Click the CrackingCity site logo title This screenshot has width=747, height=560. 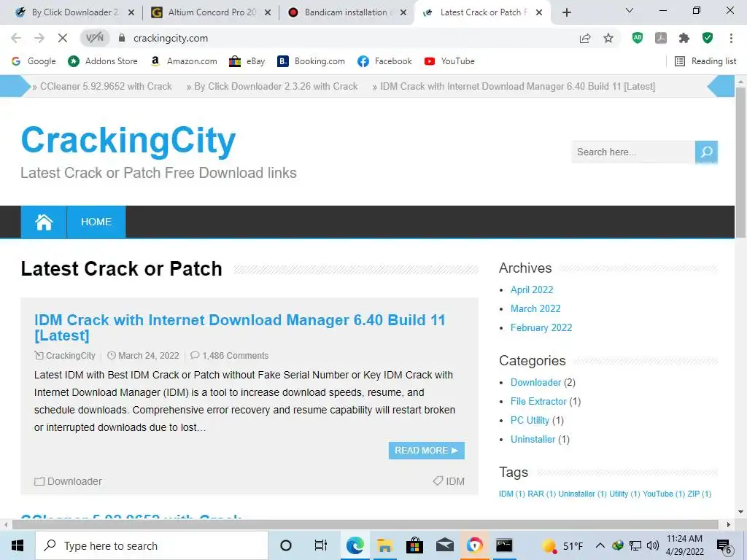click(x=128, y=140)
